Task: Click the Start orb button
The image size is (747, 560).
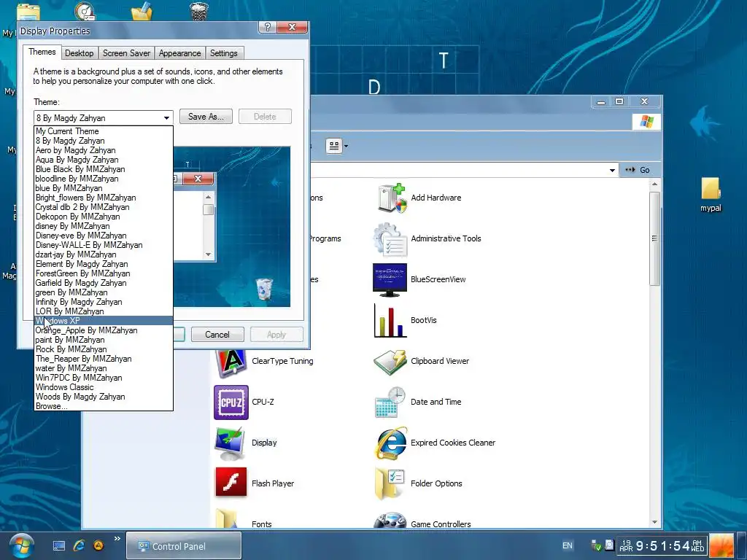Action: pos(21,546)
